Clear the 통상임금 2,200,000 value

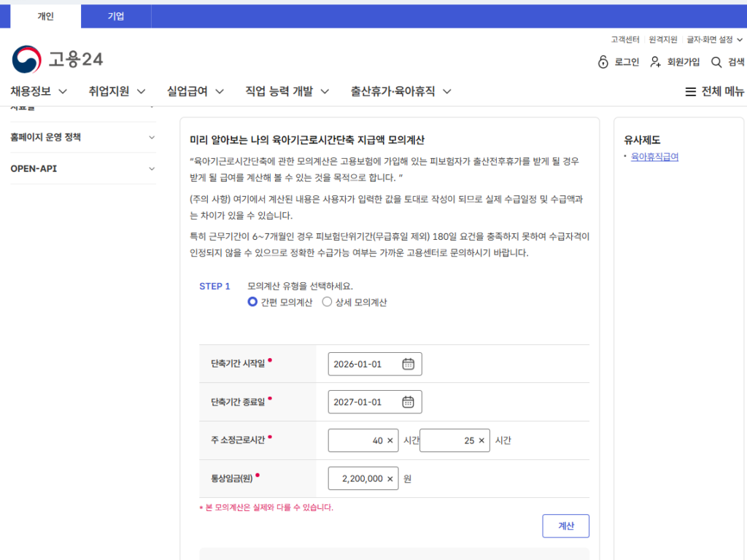click(390, 479)
